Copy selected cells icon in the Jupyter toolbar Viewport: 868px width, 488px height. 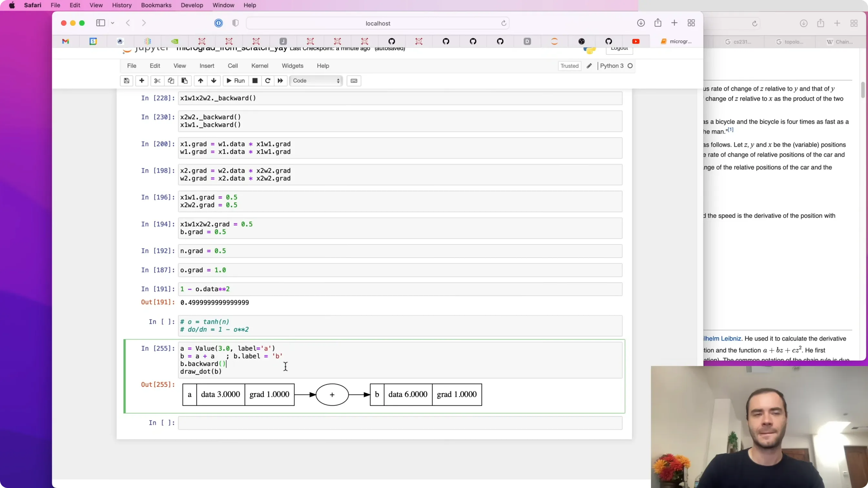pos(171,81)
